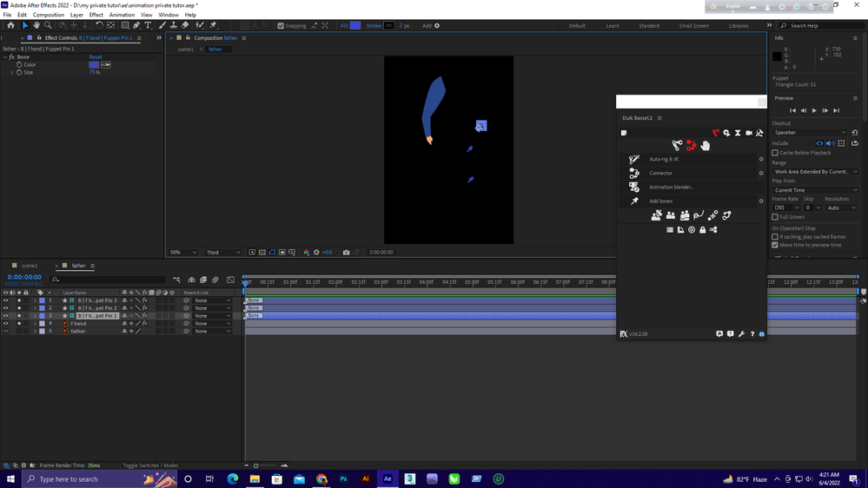Hide the f hand layer
This screenshot has width=868, height=488.
coord(5,324)
